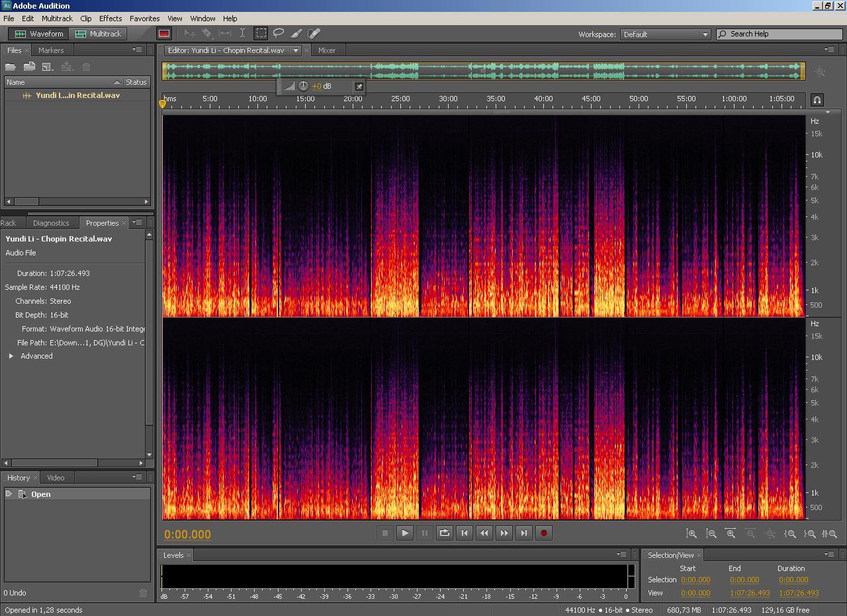
Task: Pin the volume HUD overlay
Action: tap(359, 87)
